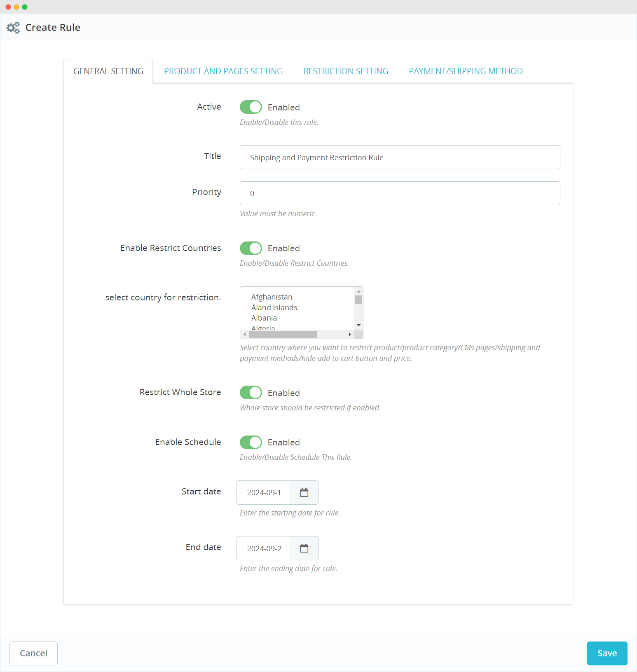
Task: Click the horizontal scrollbar of country list
Action: (x=283, y=334)
